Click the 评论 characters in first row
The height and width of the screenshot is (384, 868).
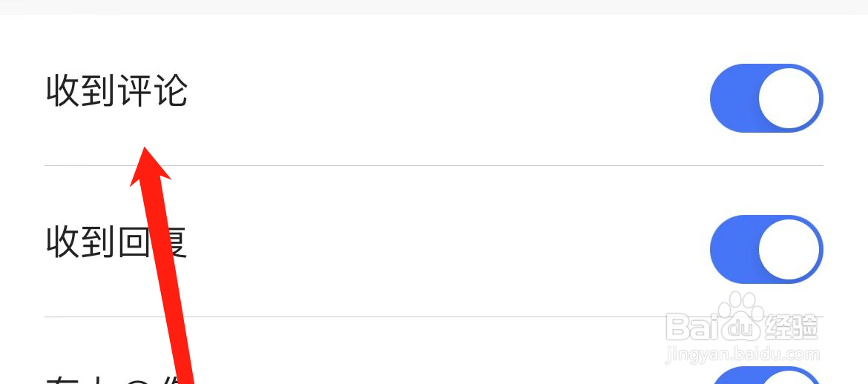(x=152, y=92)
